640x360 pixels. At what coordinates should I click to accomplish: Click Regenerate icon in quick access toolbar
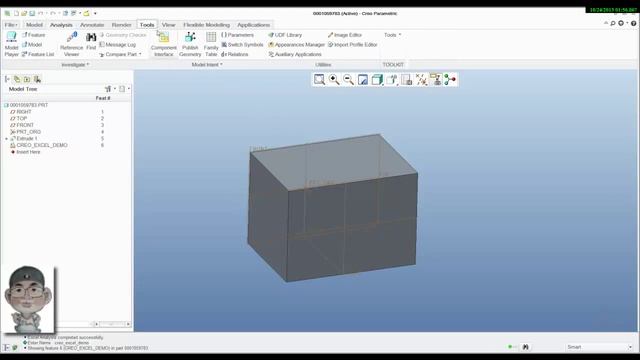tap(65, 13)
